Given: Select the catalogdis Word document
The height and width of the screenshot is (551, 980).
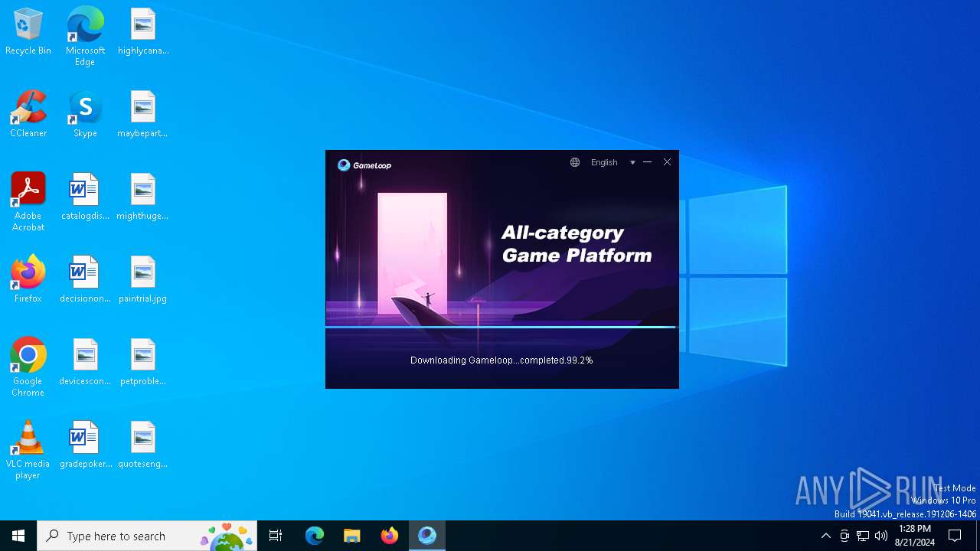Looking at the screenshot, I should tap(85, 197).
